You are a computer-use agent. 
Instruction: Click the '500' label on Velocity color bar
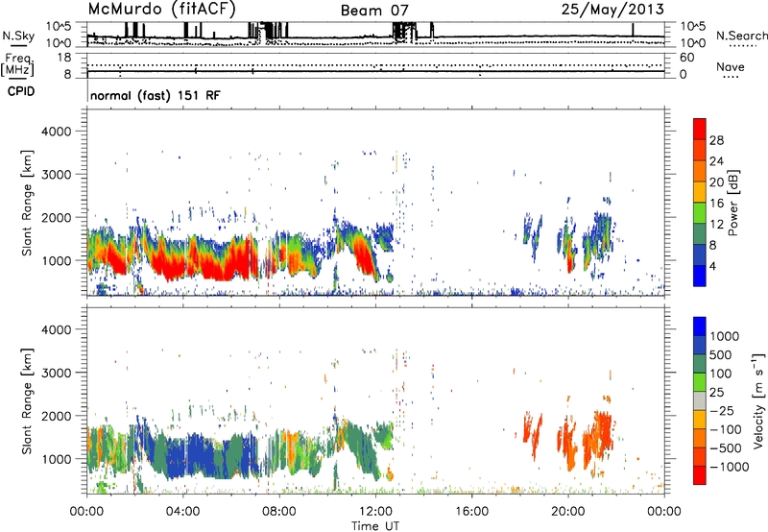(x=723, y=354)
